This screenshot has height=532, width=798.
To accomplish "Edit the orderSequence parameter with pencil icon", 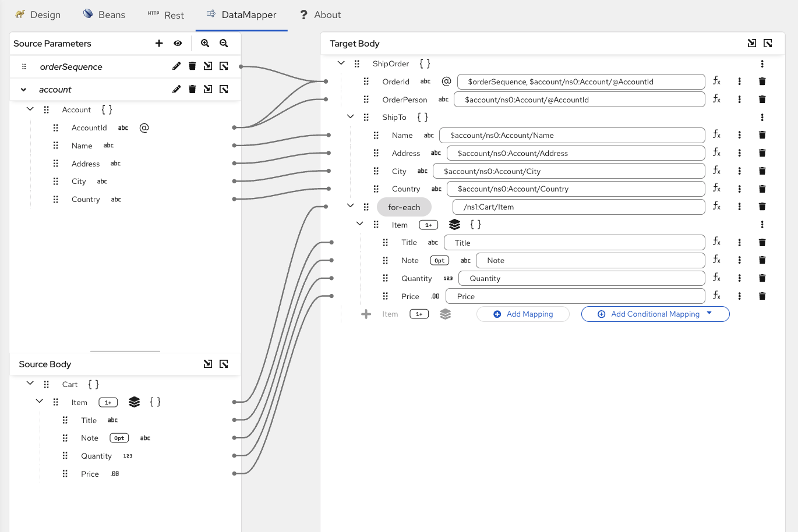I will (x=176, y=66).
